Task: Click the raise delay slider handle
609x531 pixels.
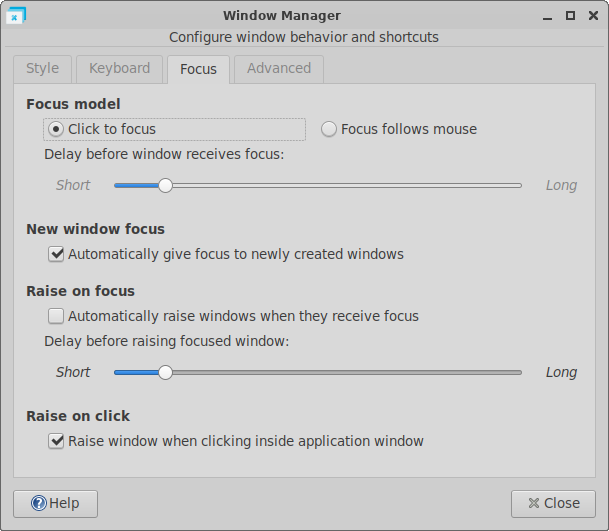Action: coord(165,372)
